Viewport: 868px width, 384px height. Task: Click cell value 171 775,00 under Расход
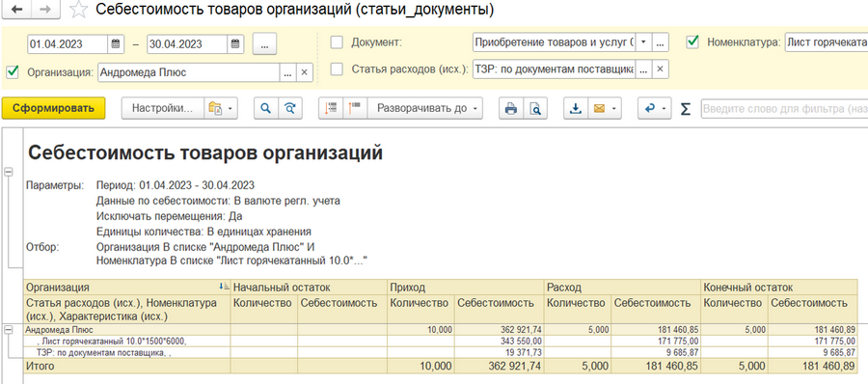pos(681,341)
